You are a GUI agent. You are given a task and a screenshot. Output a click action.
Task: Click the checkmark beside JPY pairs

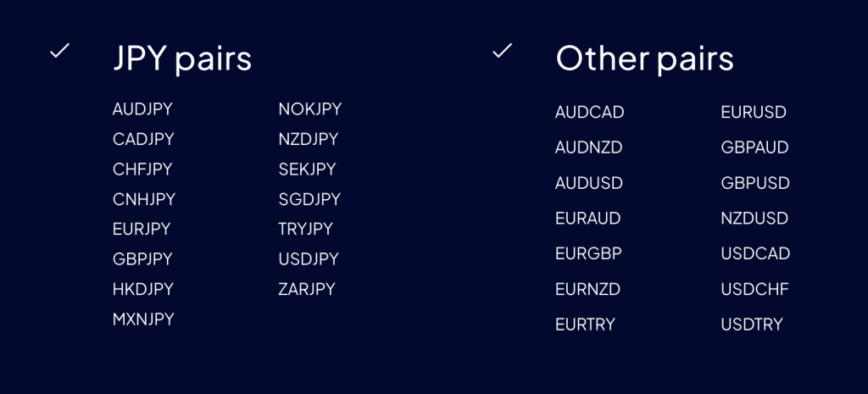(x=59, y=52)
